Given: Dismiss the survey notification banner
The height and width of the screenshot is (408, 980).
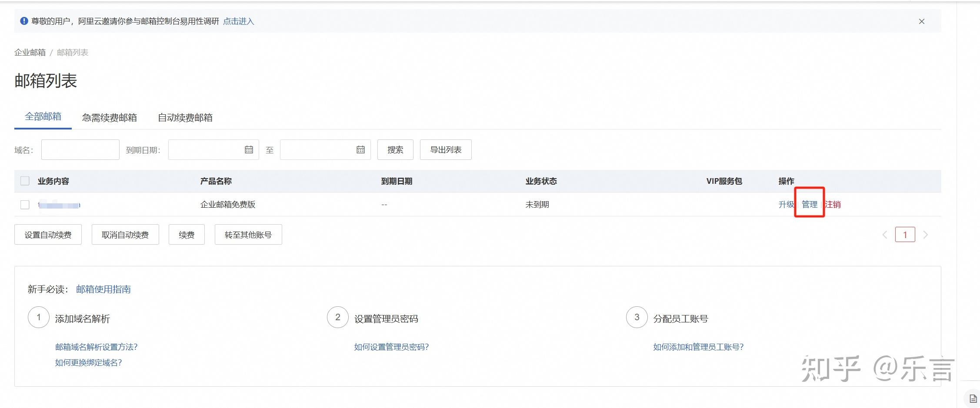Looking at the screenshot, I should pos(921,21).
